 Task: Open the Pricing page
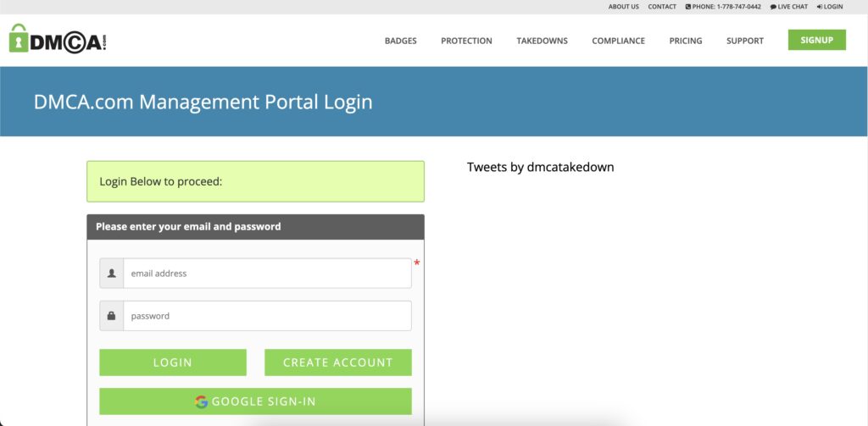coord(685,41)
